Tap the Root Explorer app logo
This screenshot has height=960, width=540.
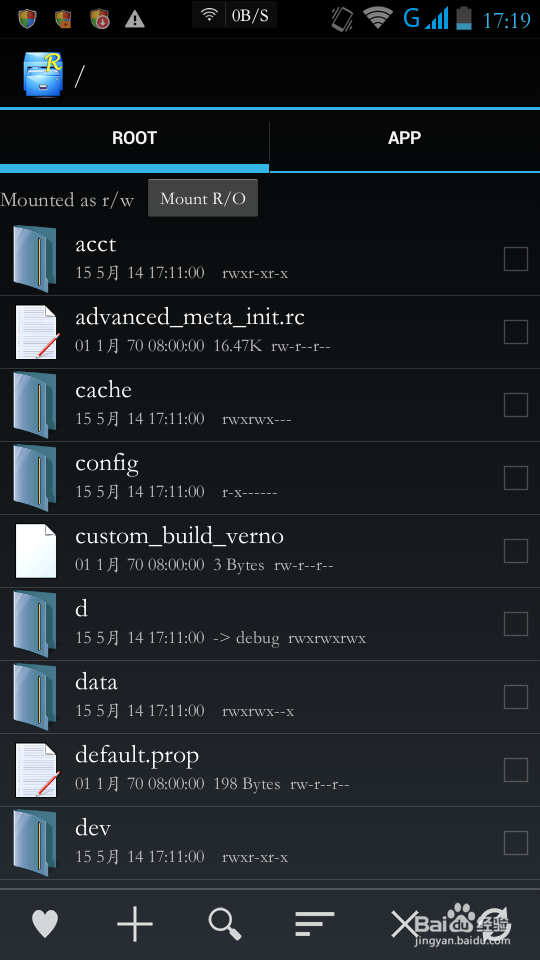[x=43, y=74]
